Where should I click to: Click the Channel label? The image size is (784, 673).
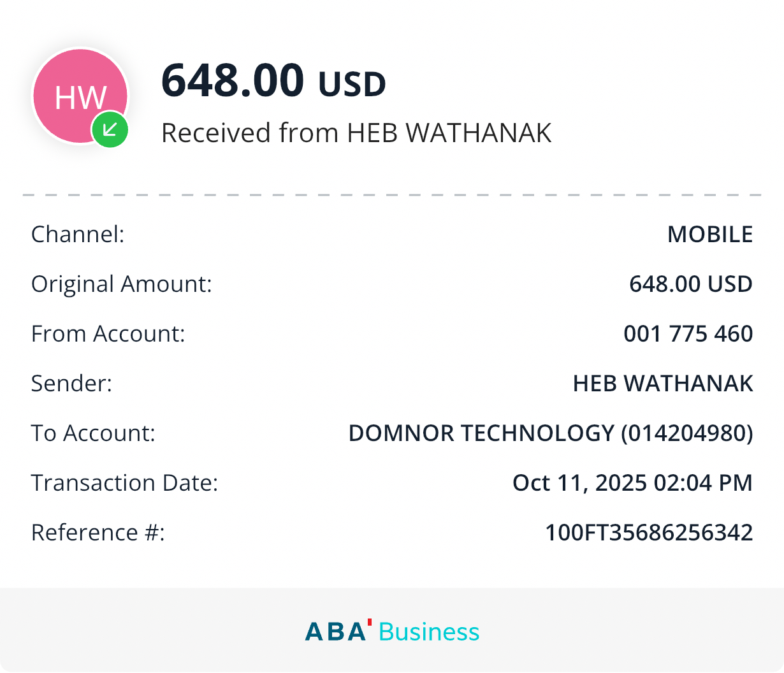(78, 235)
